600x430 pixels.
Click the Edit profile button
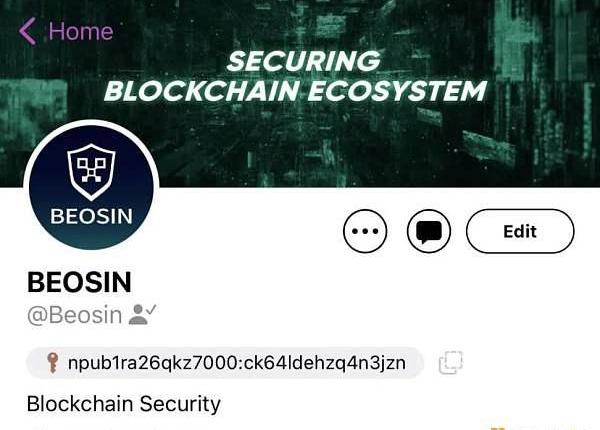point(520,231)
